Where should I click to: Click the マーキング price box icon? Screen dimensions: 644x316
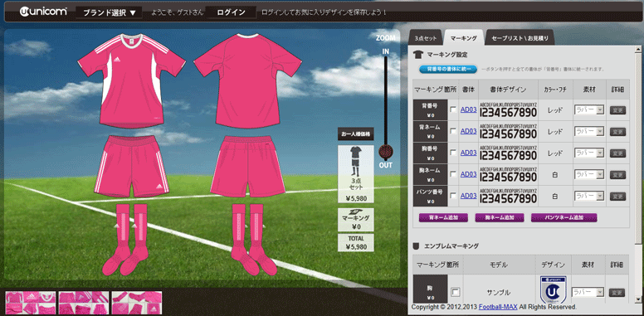tap(356, 220)
